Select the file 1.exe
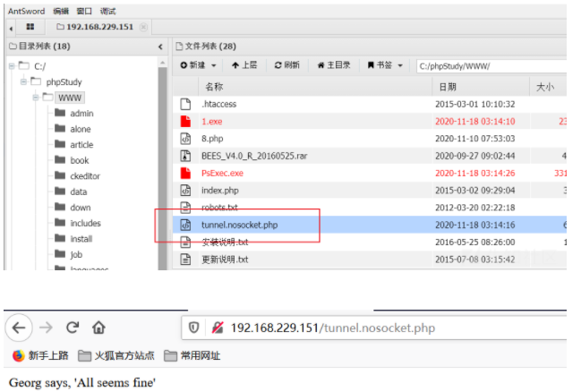The image size is (581, 392). point(212,122)
